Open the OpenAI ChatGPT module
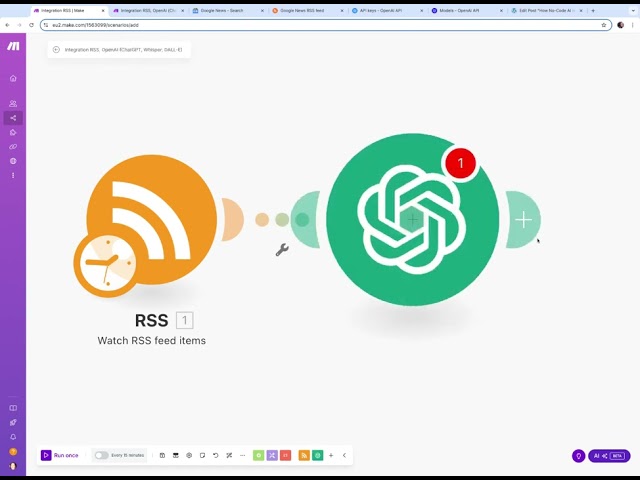The height and width of the screenshot is (480, 640). coord(412,220)
